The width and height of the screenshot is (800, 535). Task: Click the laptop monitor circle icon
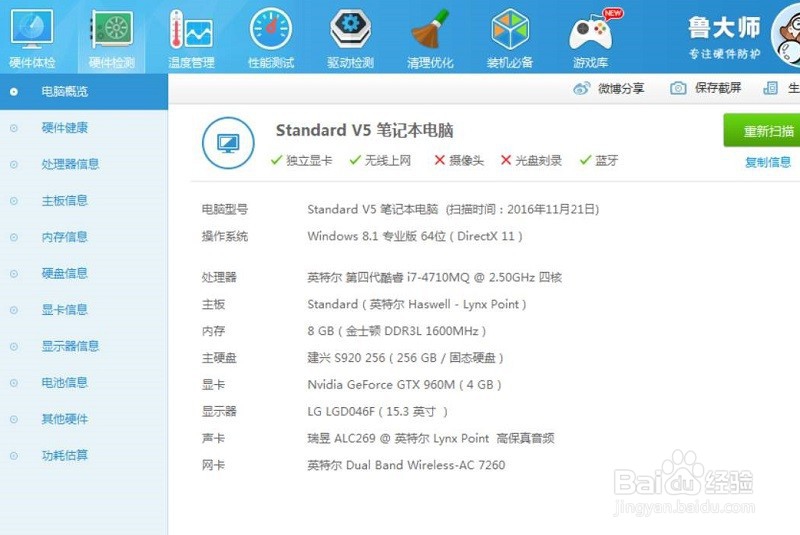[228, 143]
